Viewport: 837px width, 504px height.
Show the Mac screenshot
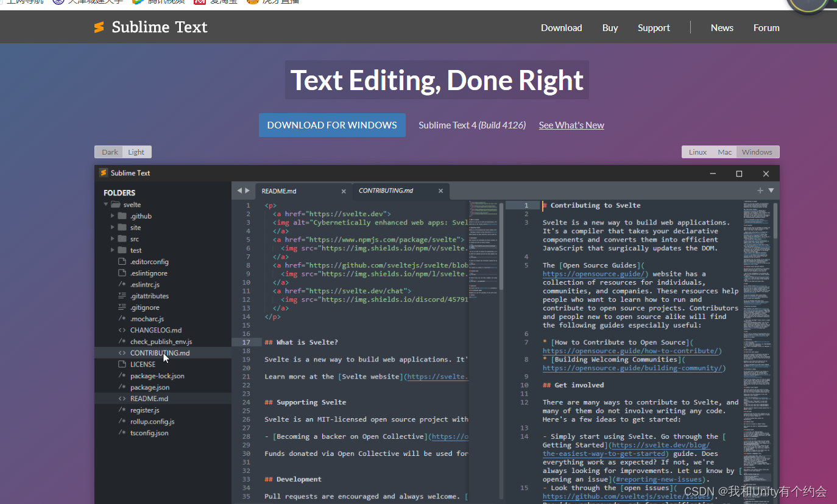pos(725,152)
